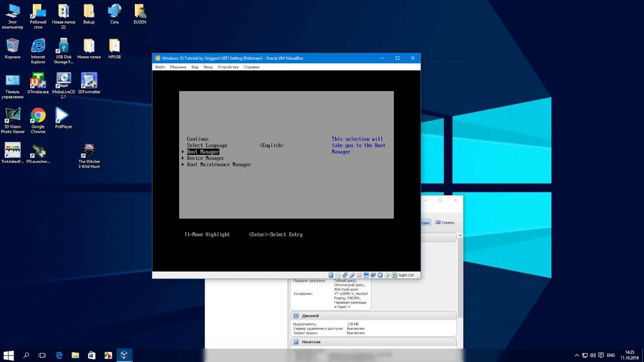Click the ENG language indicator
The width and height of the screenshot is (644, 362).
pyautogui.click(x=611, y=355)
